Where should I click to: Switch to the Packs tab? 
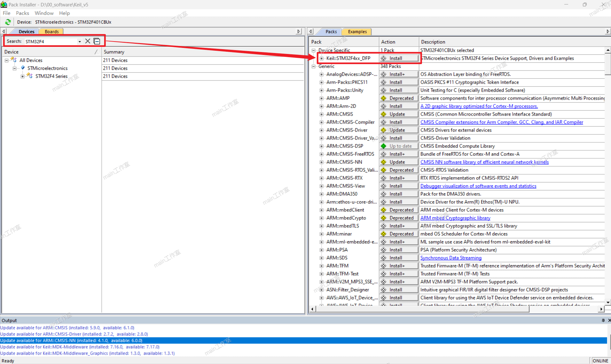pos(331,32)
